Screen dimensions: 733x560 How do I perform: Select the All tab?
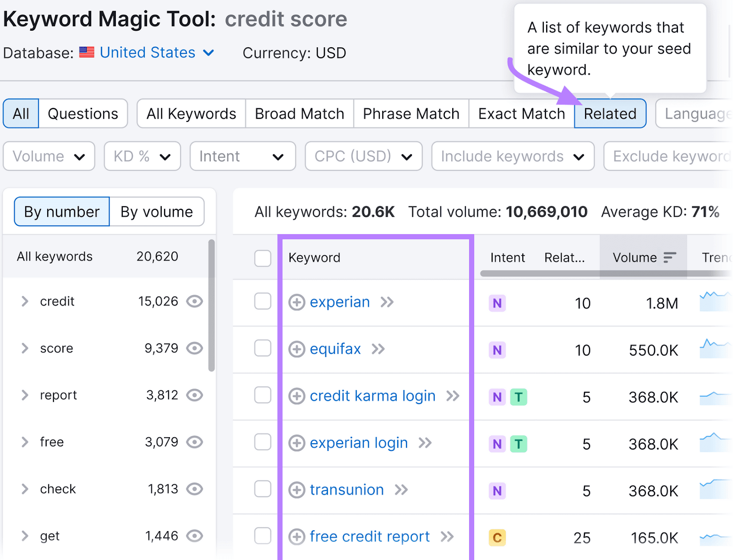[21, 114]
